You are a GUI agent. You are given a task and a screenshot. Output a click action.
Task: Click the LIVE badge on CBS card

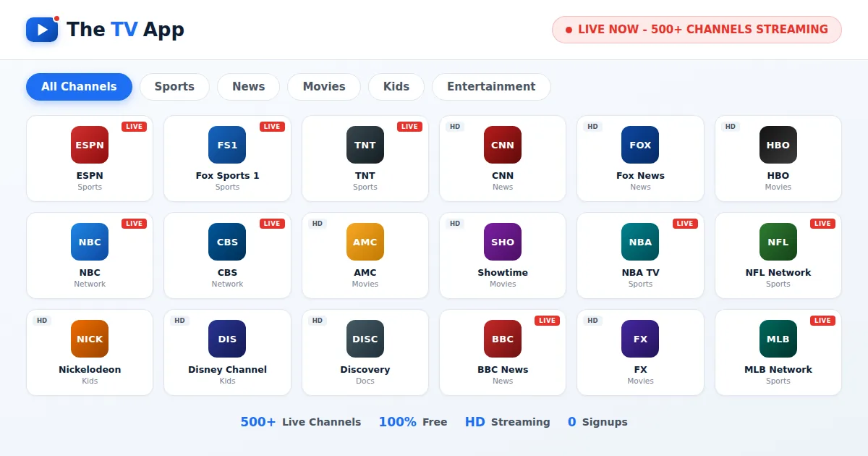point(272,224)
